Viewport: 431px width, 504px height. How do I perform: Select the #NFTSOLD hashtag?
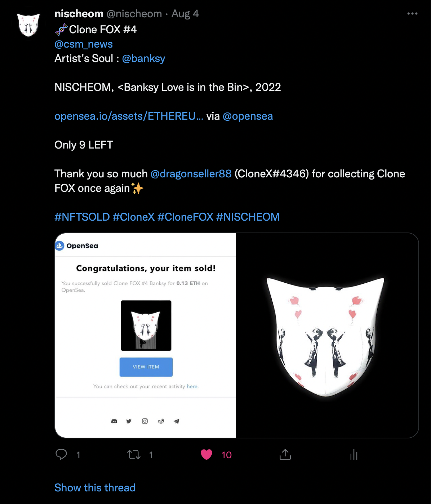(x=82, y=217)
